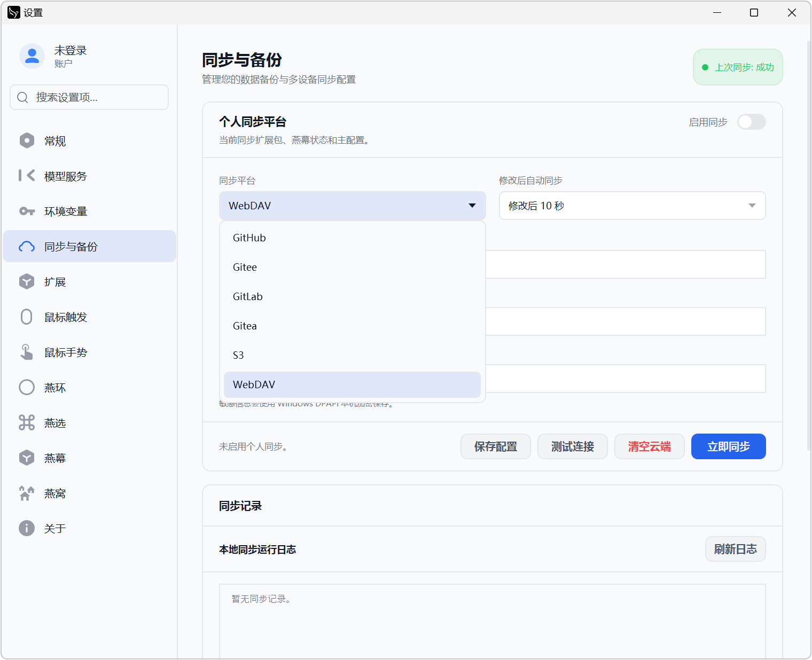Viewport: 812px width, 660px height.
Task: Select GitHub from the platform list
Action: tap(353, 238)
